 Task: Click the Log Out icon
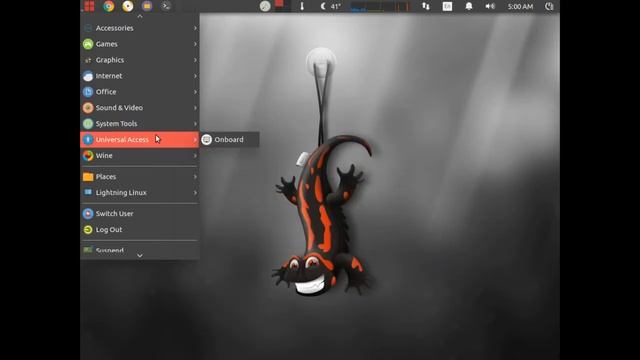[88, 229]
